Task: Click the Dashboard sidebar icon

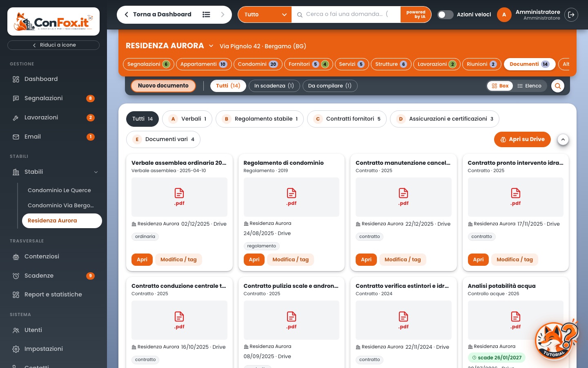Action: 16,79
